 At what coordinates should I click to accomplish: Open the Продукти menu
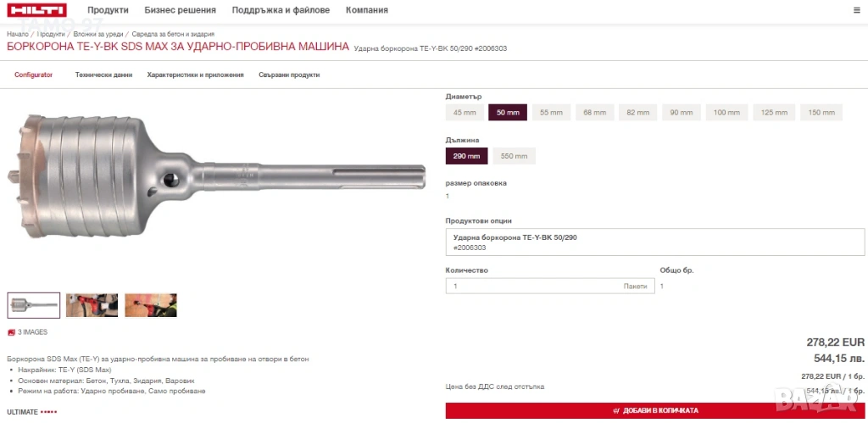[108, 10]
